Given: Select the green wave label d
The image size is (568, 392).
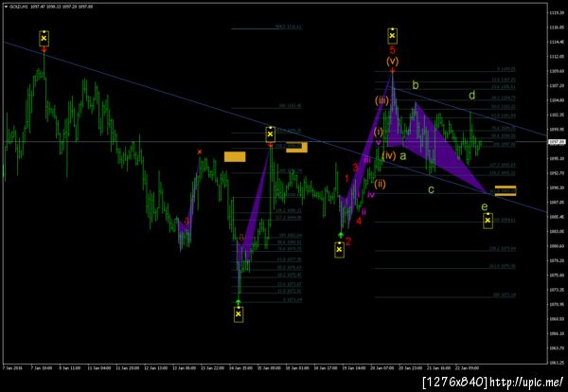Looking at the screenshot, I should (471, 95).
